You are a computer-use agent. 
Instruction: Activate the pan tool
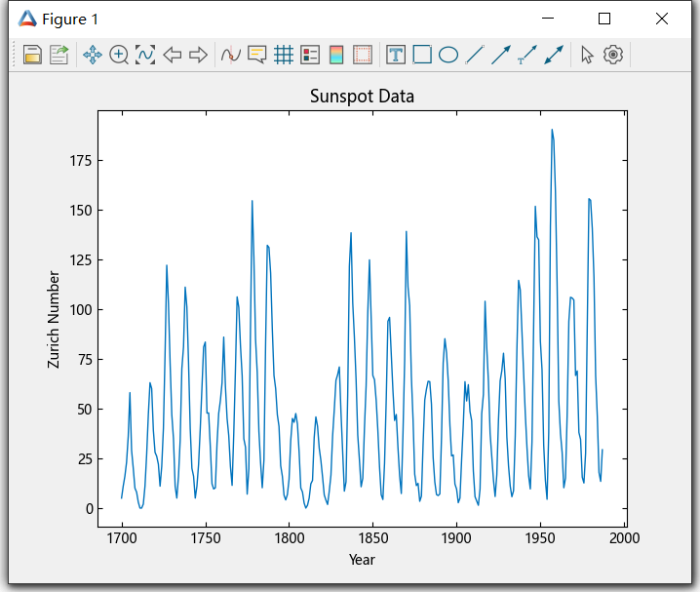[93, 55]
